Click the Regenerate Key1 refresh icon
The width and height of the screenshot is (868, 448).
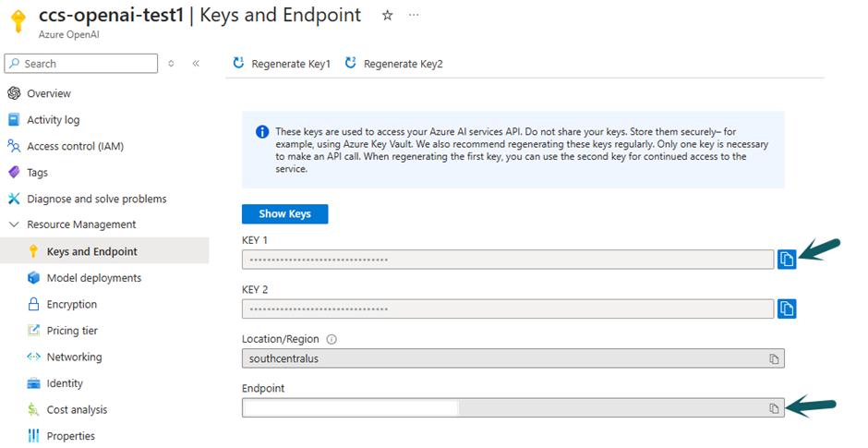click(x=238, y=63)
